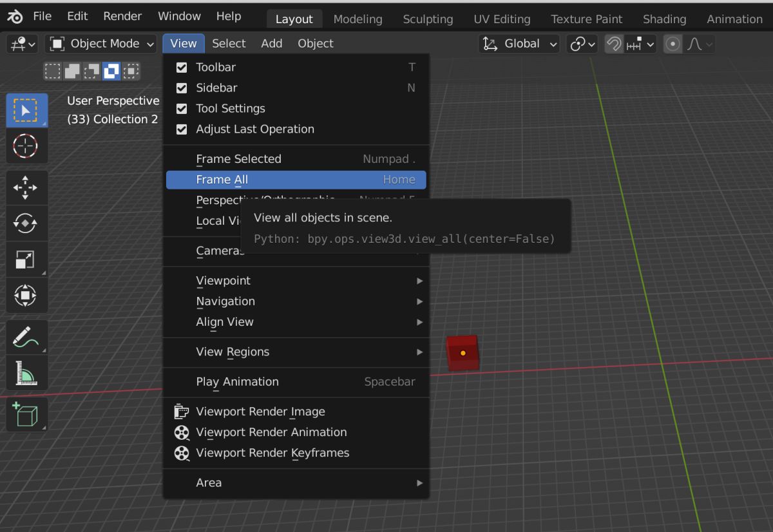Choose Play Animation
The height and width of the screenshot is (532, 773).
point(296,382)
